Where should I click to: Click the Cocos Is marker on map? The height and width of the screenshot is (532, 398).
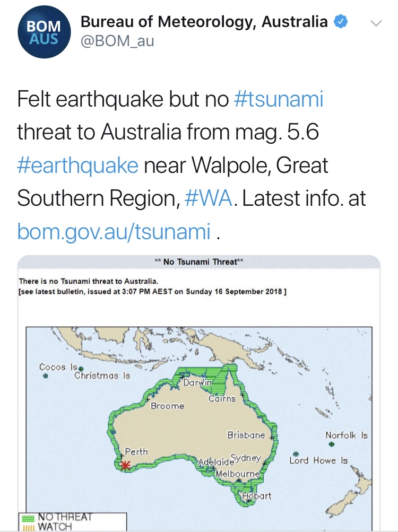[45, 376]
